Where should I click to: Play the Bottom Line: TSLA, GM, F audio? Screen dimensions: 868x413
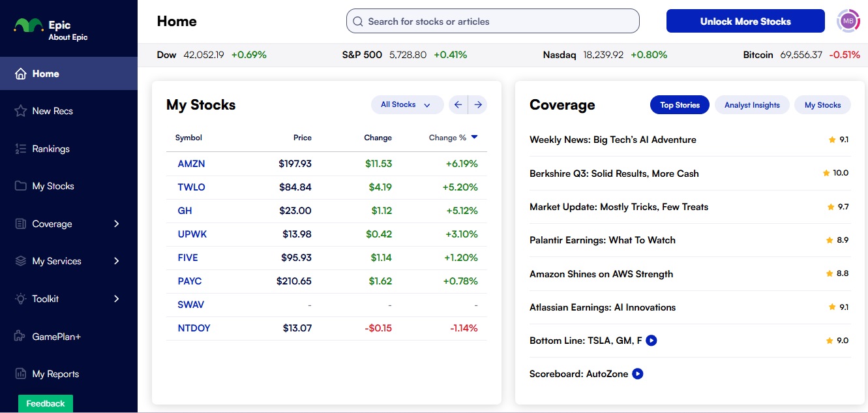click(x=651, y=340)
